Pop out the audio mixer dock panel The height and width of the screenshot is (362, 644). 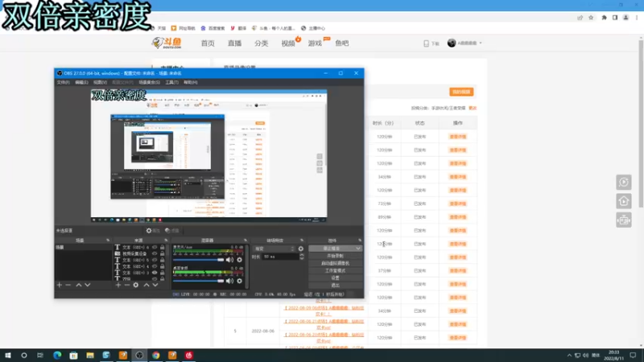point(246,240)
